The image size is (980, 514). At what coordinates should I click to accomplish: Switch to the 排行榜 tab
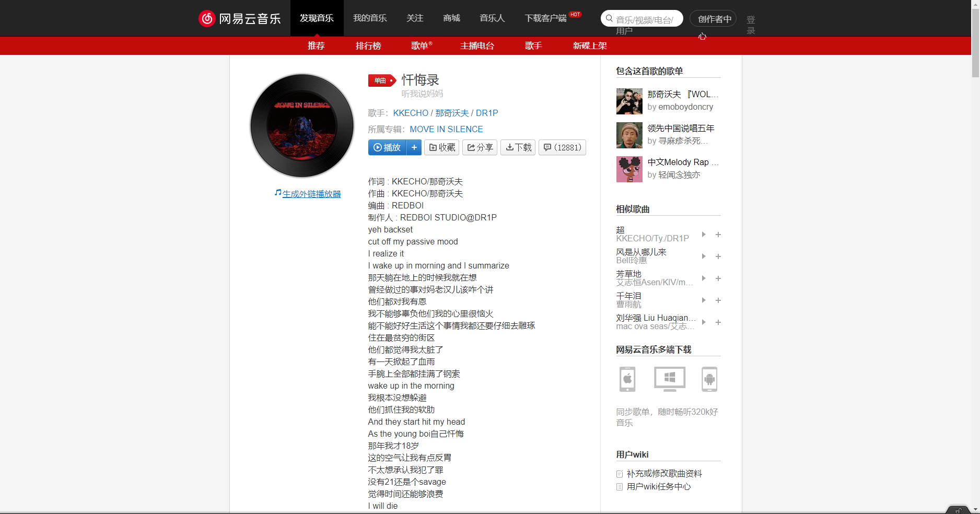(369, 45)
